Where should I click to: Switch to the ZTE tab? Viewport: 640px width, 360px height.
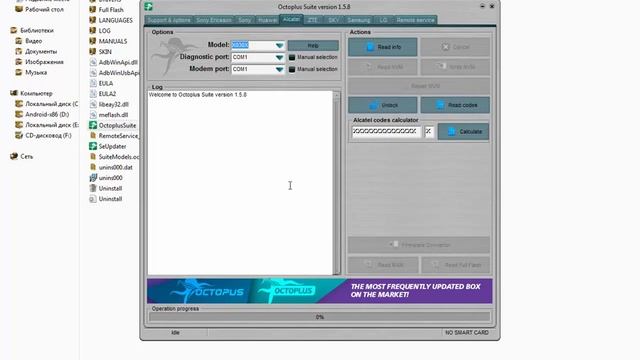(313, 20)
